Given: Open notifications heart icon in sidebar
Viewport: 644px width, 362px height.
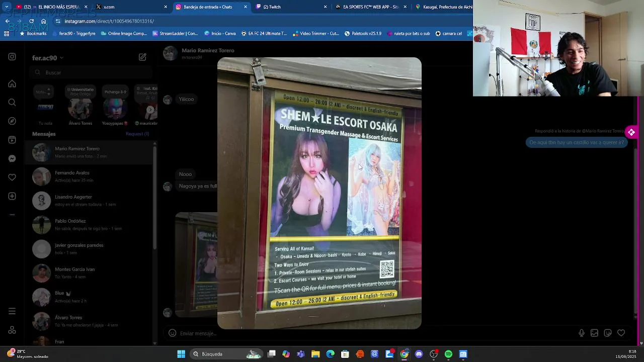Looking at the screenshot, I should tap(12, 177).
